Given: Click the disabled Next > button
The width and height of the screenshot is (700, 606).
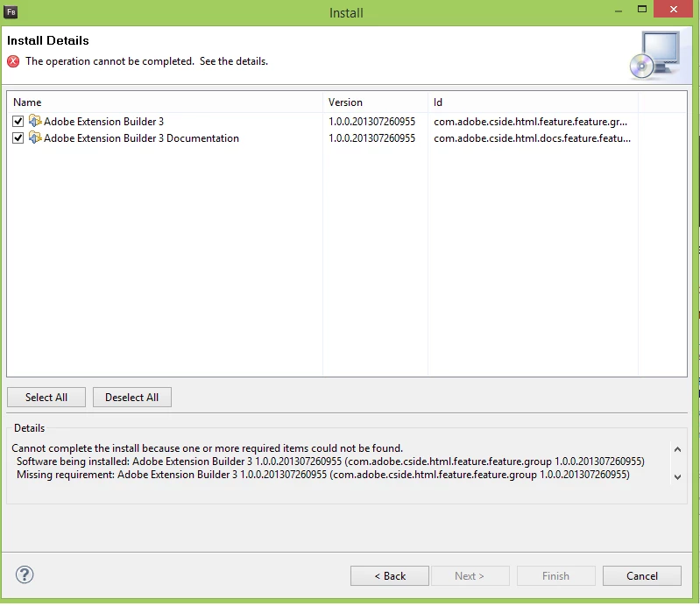Looking at the screenshot, I should [470, 575].
